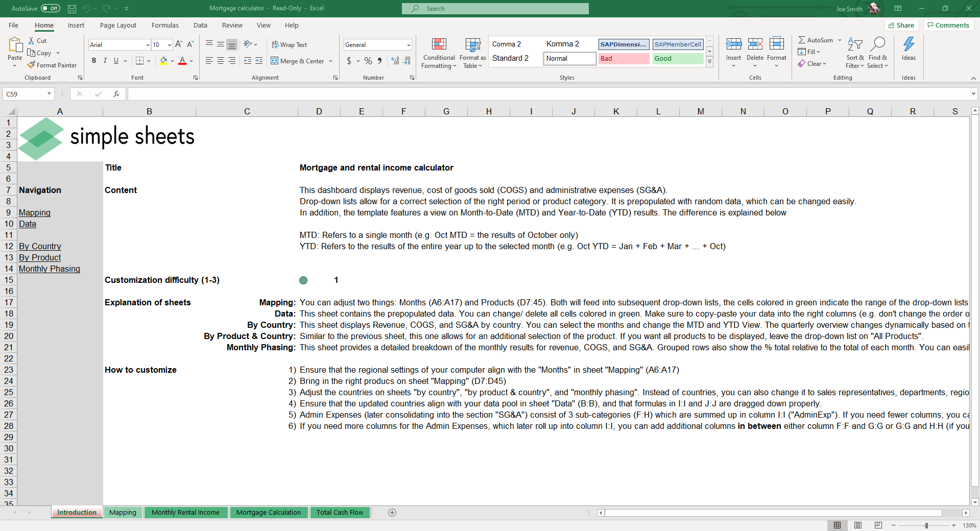This screenshot has height=531, width=980.
Task: Open the Mortgage Calculation sheet tab
Action: [x=269, y=513]
